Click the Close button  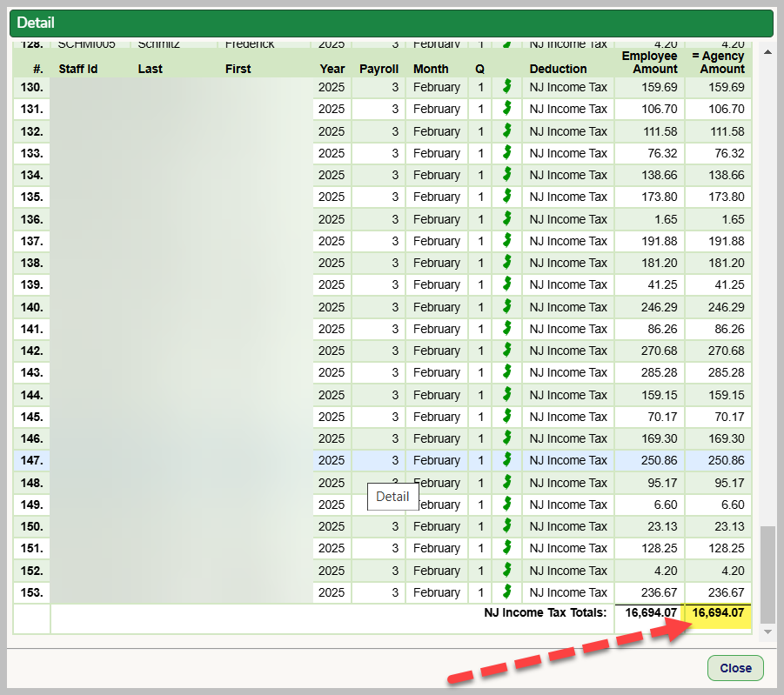(x=735, y=668)
